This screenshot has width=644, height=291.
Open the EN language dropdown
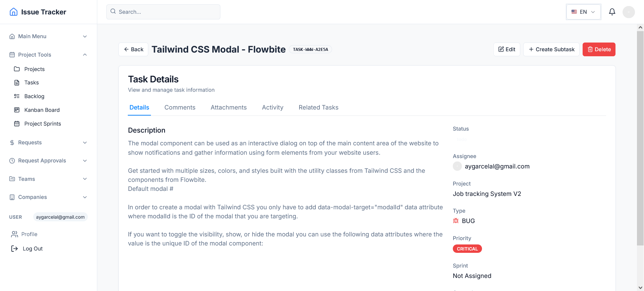[x=583, y=12]
